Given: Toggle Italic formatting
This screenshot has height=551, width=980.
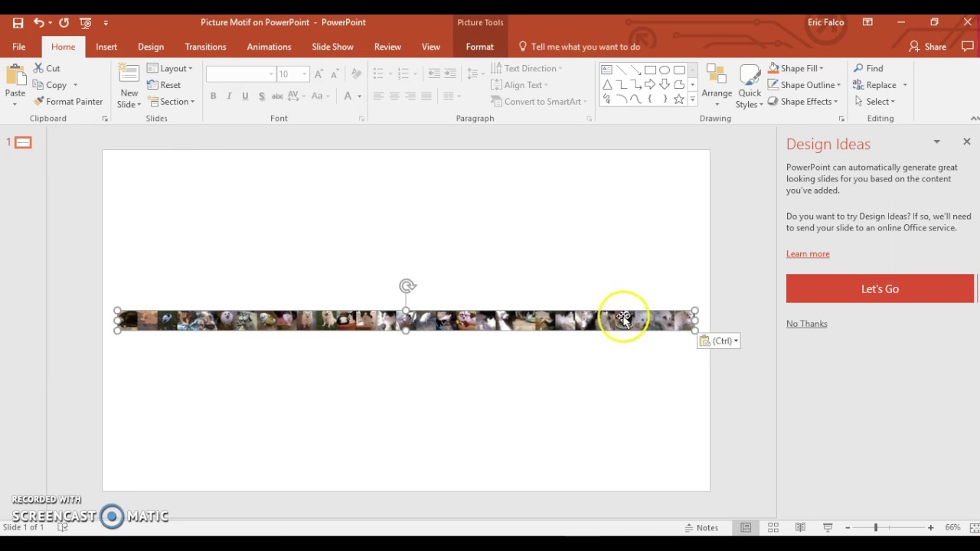Looking at the screenshot, I should tap(229, 96).
